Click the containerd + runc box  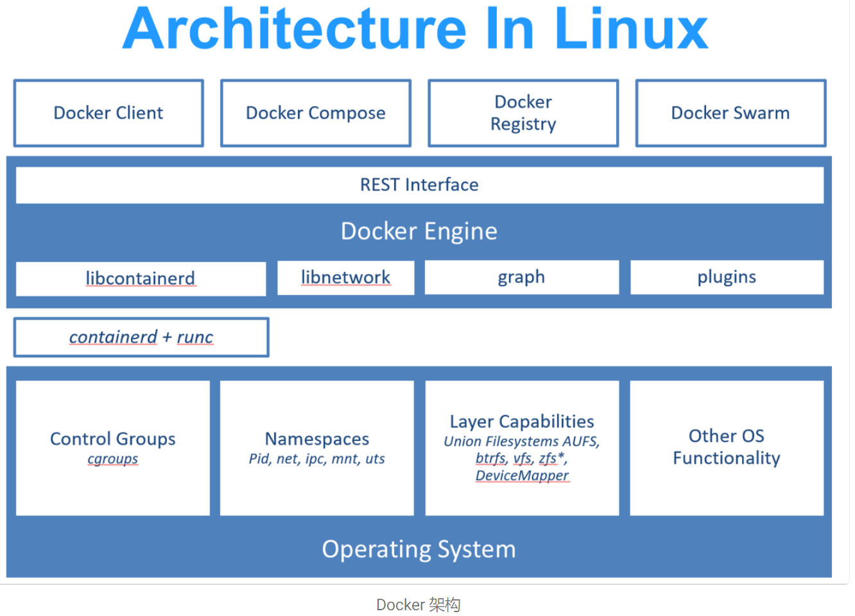[x=141, y=338]
